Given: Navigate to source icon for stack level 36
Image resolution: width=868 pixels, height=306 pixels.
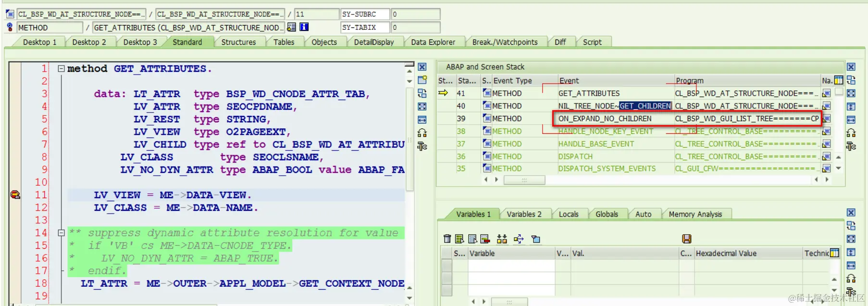Looking at the screenshot, I should tap(826, 156).
